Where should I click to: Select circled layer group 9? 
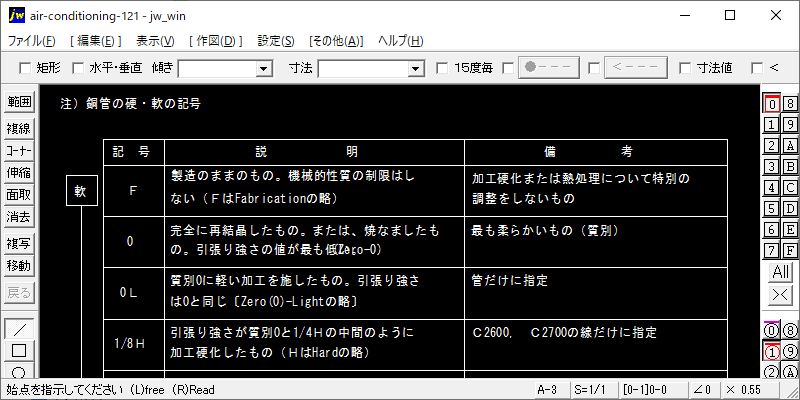tap(790, 352)
